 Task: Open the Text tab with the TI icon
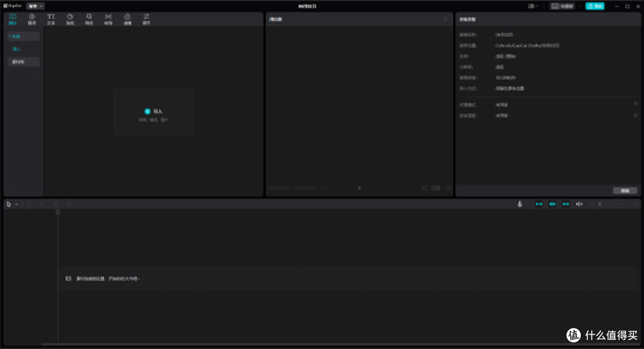pyautogui.click(x=51, y=19)
